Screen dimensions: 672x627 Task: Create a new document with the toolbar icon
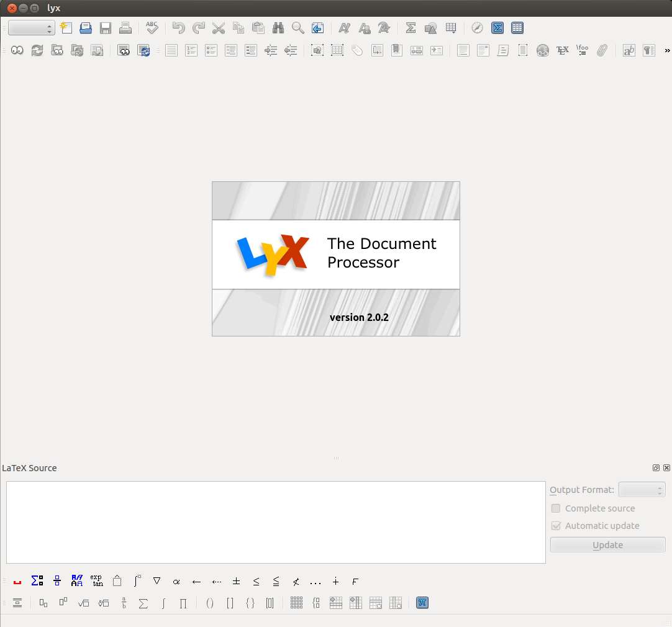[66, 28]
